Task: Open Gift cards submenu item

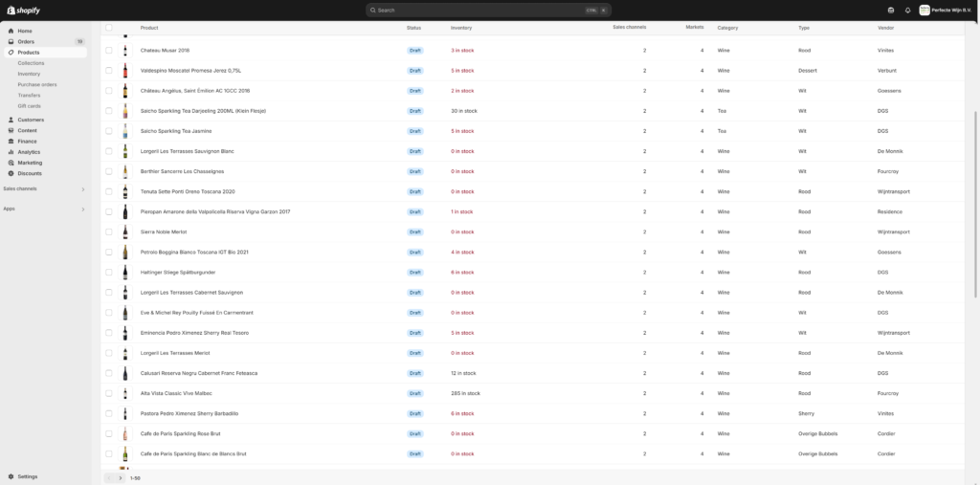Action: [29, 106]
